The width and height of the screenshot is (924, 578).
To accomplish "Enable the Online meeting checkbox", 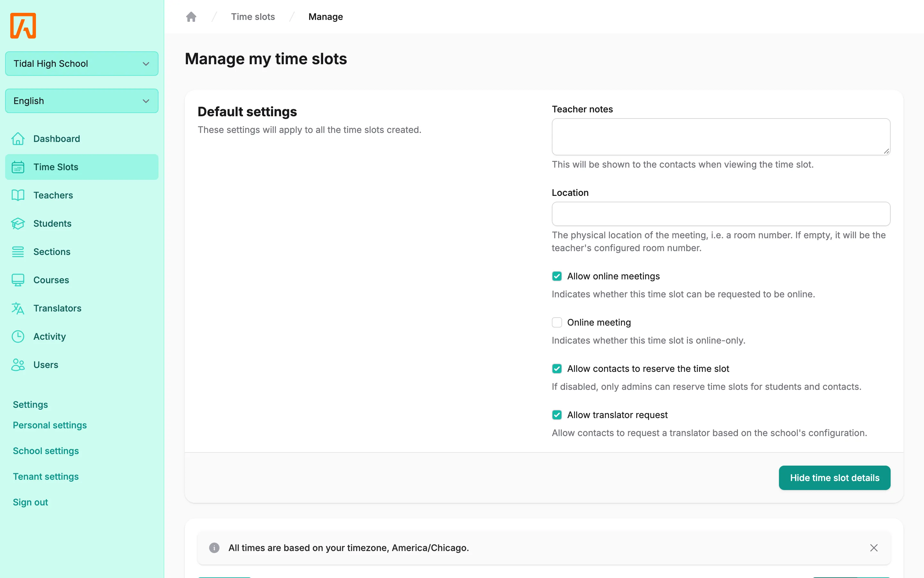I will [x=557, y=323].
